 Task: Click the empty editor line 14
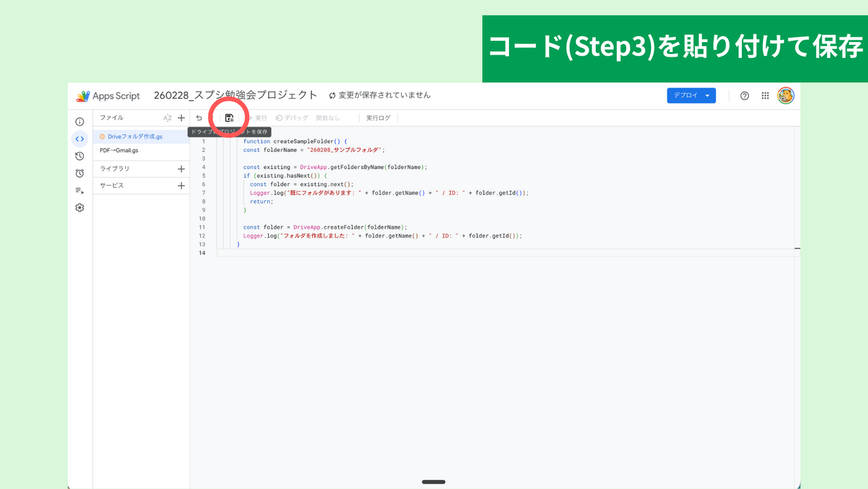506,253
